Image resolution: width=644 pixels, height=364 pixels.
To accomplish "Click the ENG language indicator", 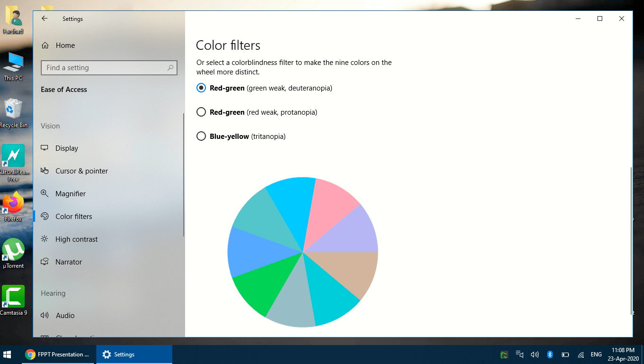I will 596,355.
